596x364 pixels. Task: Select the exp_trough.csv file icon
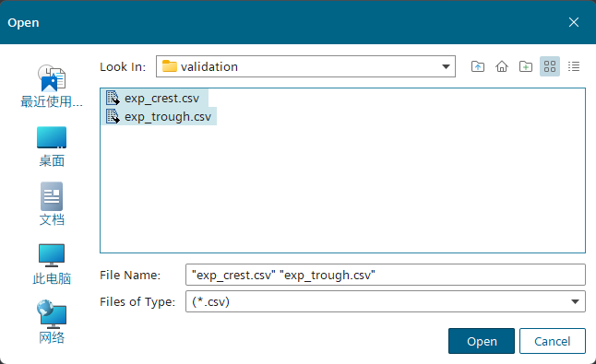click(113, 116)
